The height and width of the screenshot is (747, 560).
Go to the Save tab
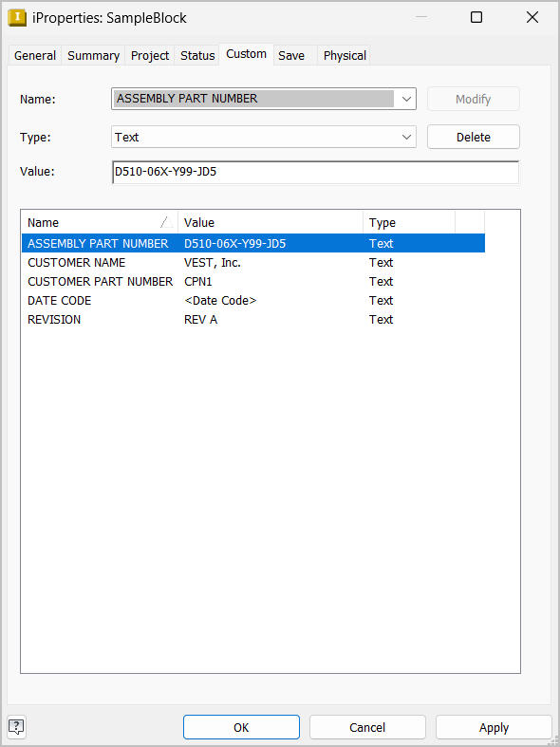click(291, 56)
